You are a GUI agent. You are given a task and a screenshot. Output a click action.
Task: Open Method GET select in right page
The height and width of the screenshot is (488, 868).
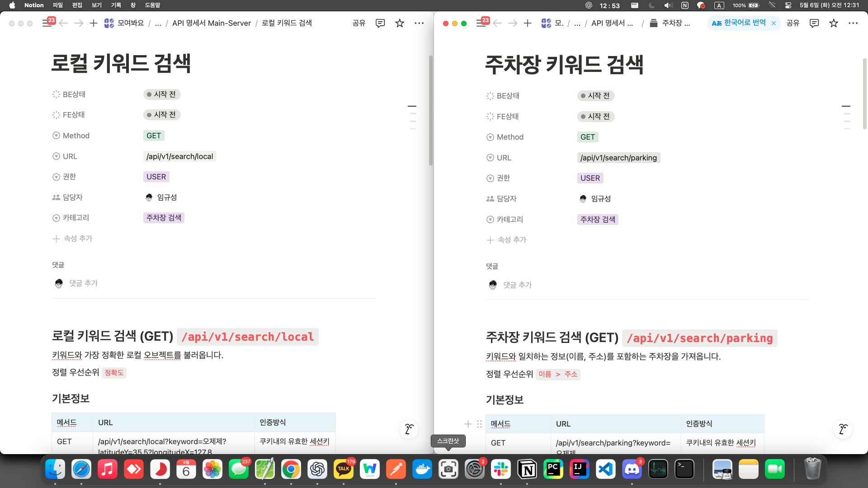(587, 137)
